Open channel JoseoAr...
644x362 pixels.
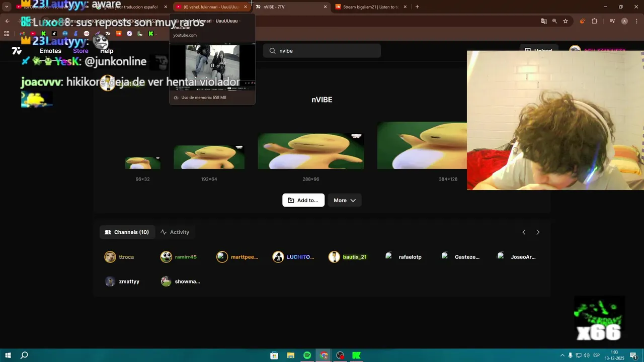tap(516, 257)
